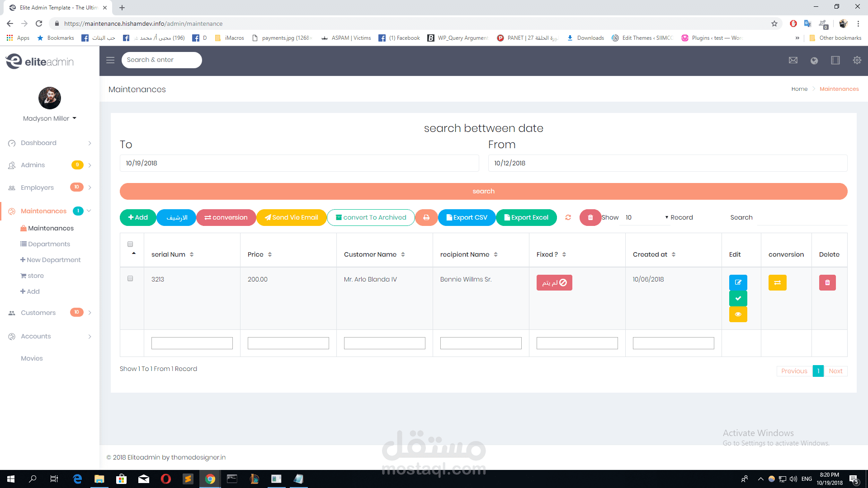Open the mail envelope icon in header
Screen dimensions: 868x488
(x=793, y=60)
